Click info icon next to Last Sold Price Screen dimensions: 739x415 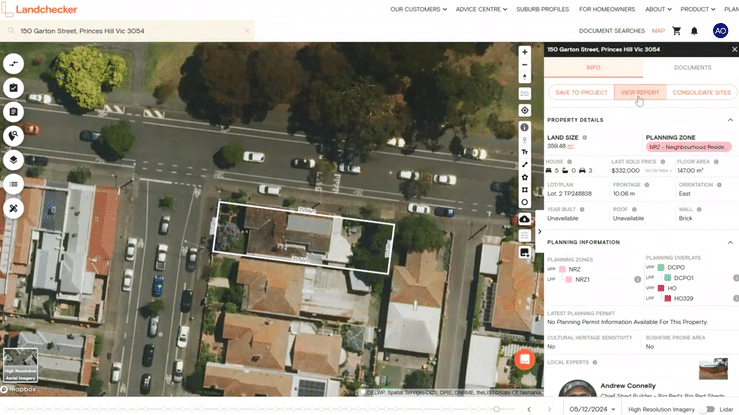(662, 162)
